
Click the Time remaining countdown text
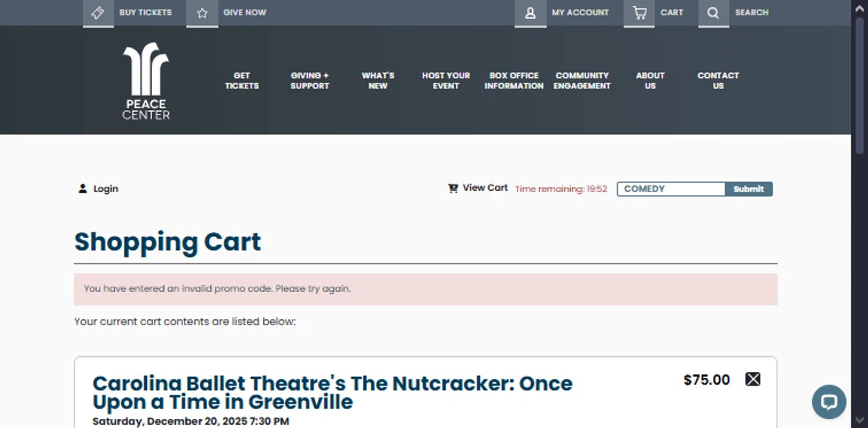click(x=561, y=189)
